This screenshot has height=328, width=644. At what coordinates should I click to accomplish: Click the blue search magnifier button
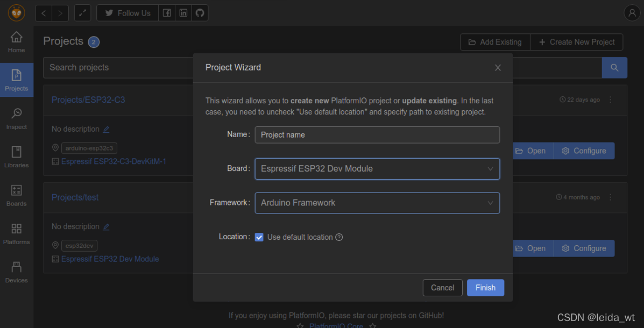tap(614, 68)
